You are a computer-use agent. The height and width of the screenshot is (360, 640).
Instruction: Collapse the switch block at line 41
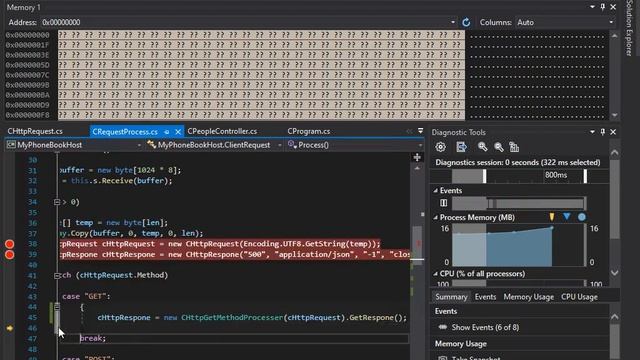click(57, 276)
